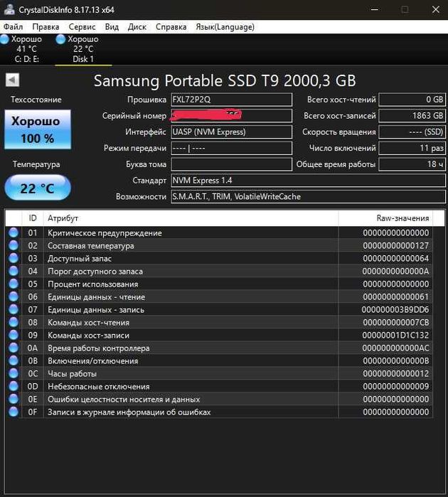Open the Файл menu
448x497 pixels.
[13, 27]
